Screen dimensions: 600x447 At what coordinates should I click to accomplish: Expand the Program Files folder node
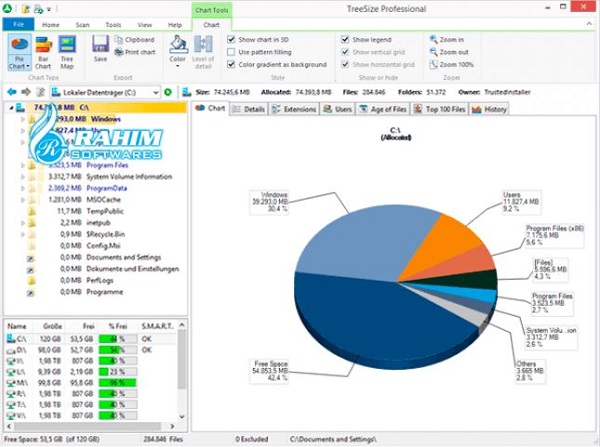point(23,165)
